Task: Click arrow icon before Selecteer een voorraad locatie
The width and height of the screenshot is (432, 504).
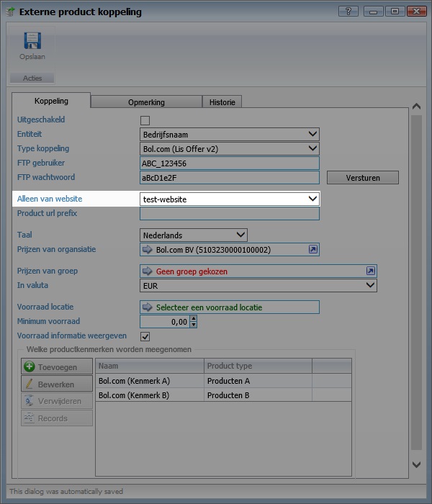Action: click(x=148, y=307)
